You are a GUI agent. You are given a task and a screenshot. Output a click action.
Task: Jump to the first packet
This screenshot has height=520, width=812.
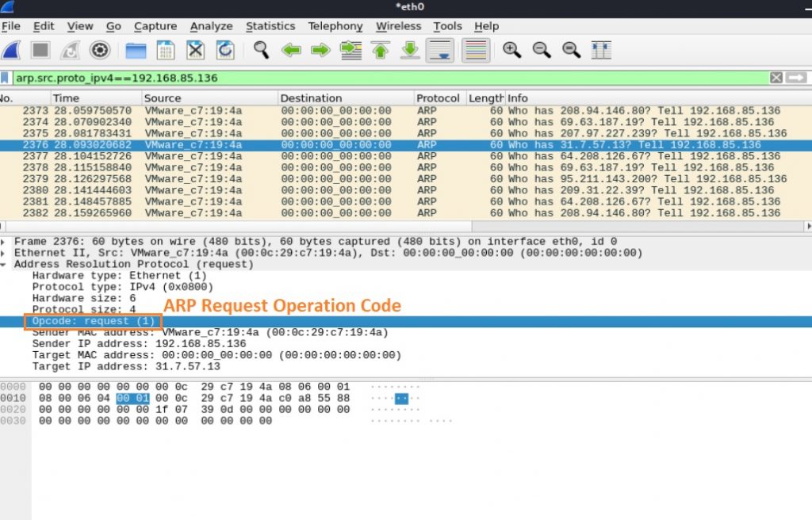[381, 50]
